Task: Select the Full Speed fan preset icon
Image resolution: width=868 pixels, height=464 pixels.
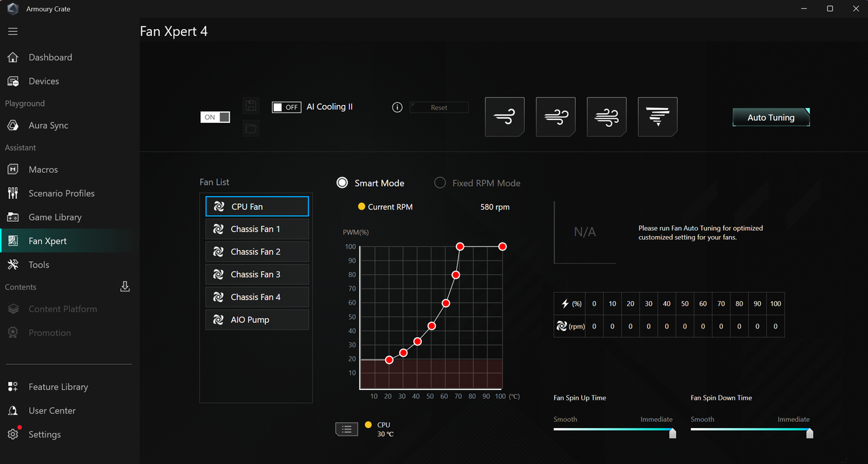Action: pyautogui.click(x=658, y=117)
